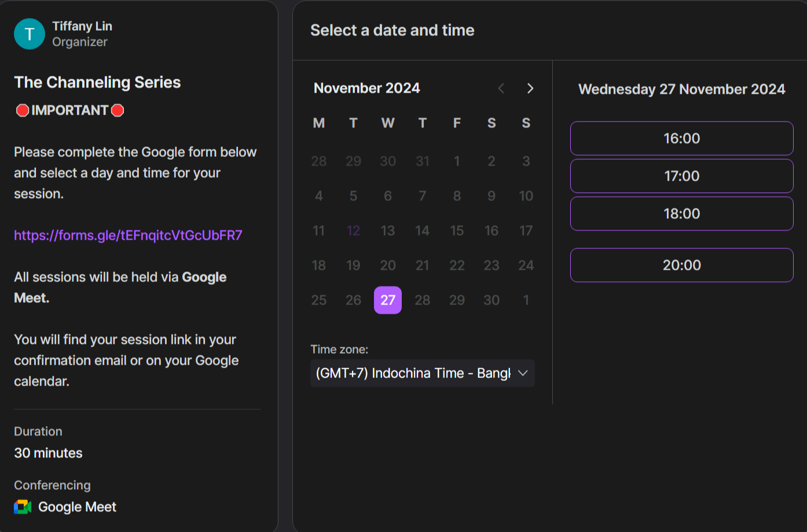Select the 17:00 time slot
Screen dimensions: 807x532
click(681, 176)
